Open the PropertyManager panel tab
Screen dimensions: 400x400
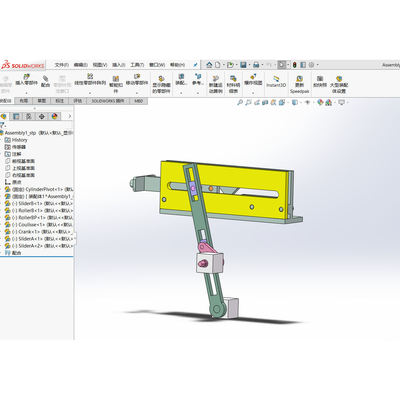pyautogui.click(x=16, y=116)
